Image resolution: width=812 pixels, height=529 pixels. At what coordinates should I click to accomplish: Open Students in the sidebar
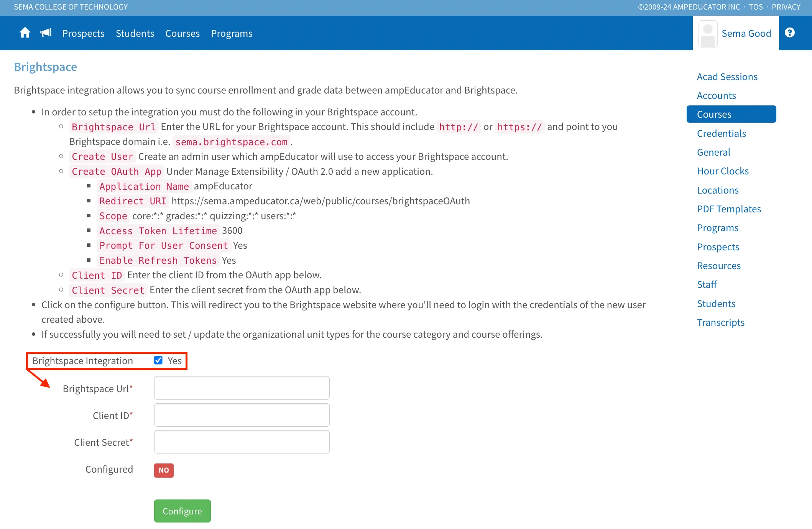716,304
